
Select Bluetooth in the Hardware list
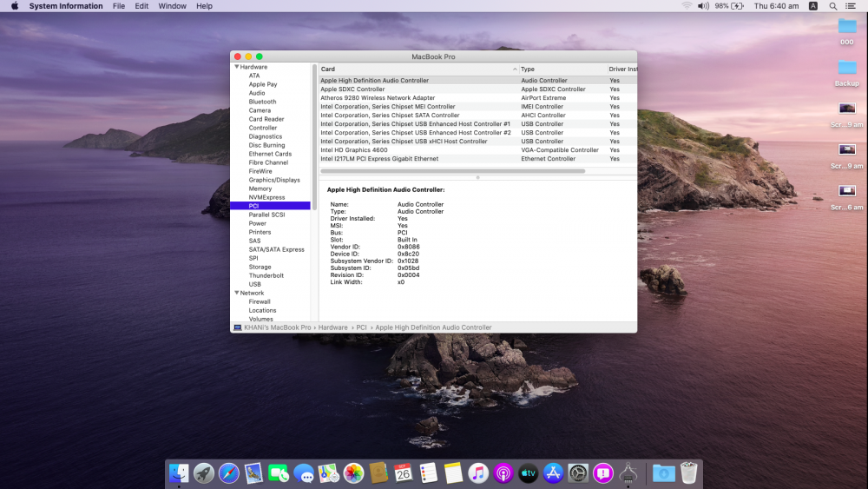pos(262,102)
